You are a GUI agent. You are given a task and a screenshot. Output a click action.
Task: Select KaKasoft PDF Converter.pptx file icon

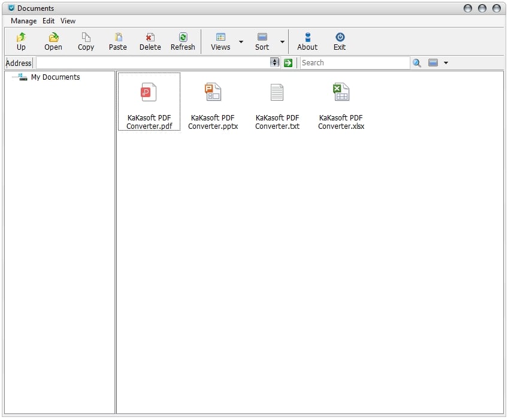coord(213,92)
